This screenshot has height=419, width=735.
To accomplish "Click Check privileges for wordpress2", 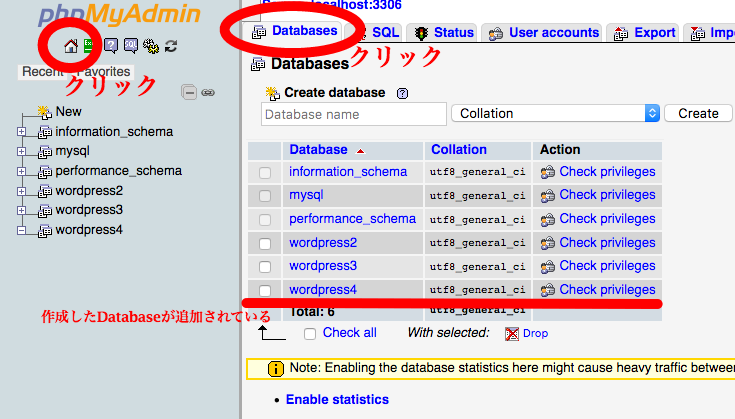I will [607, 242].
